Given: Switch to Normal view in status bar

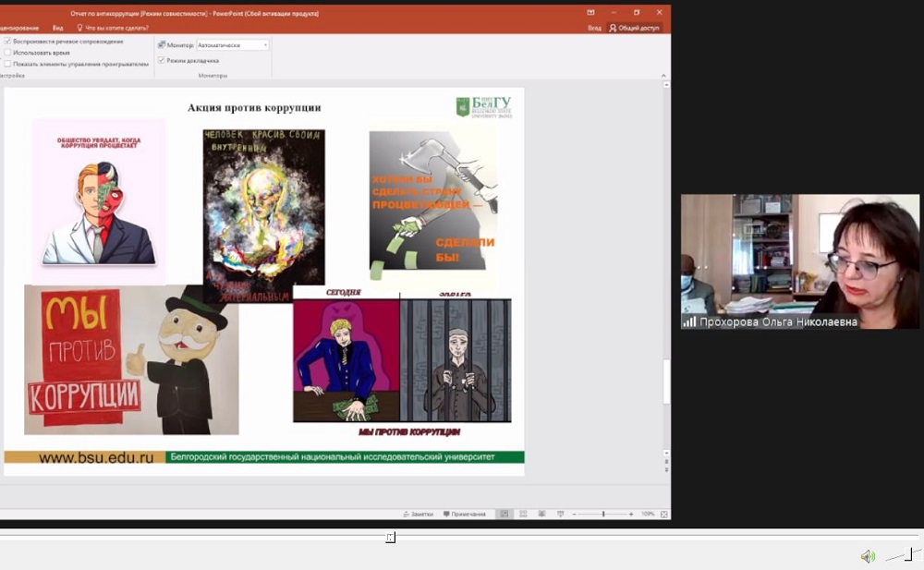Looking at the screenshot, I should click(x=504, y=514).
